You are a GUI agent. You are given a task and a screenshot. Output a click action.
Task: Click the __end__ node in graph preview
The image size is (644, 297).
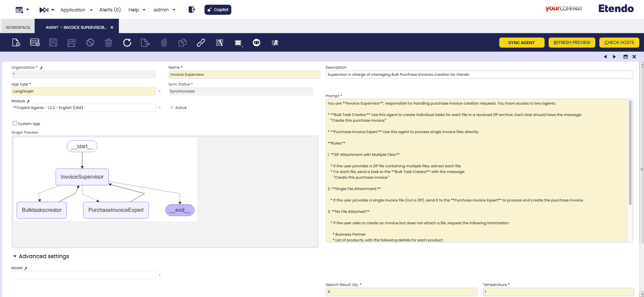click(x=180, y=210)
